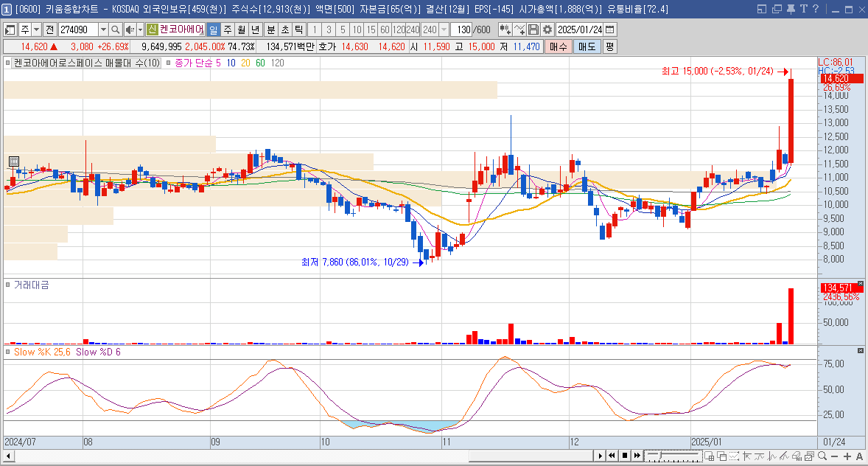Toggle the 거래대금 panel marker
The width and height of the screenshot is (868, 466).
click(8, 285)
